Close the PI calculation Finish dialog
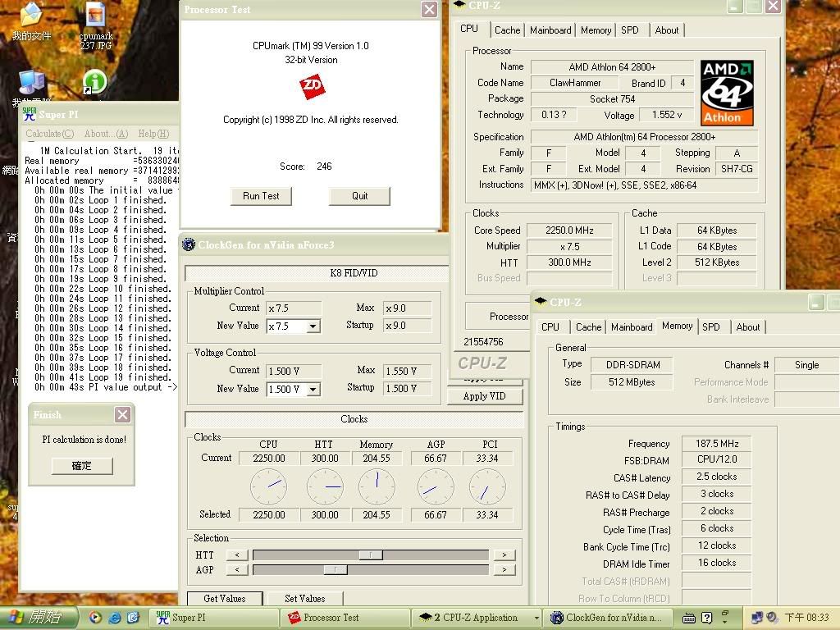This screenshot has height=630, width=840. tap(122, 415)
